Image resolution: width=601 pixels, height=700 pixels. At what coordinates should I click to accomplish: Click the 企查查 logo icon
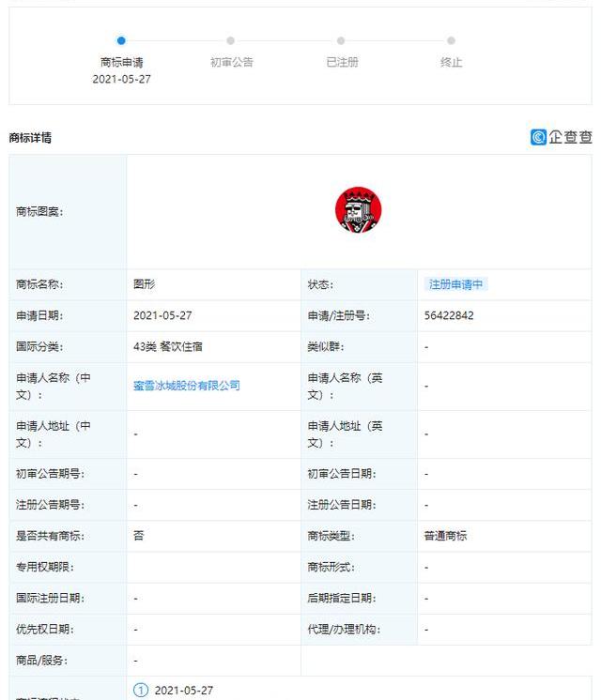[538, 137]
